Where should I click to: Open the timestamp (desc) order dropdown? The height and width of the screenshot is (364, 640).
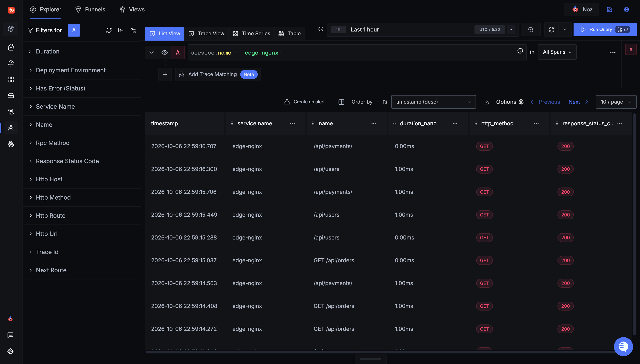(x=433, y=102)
